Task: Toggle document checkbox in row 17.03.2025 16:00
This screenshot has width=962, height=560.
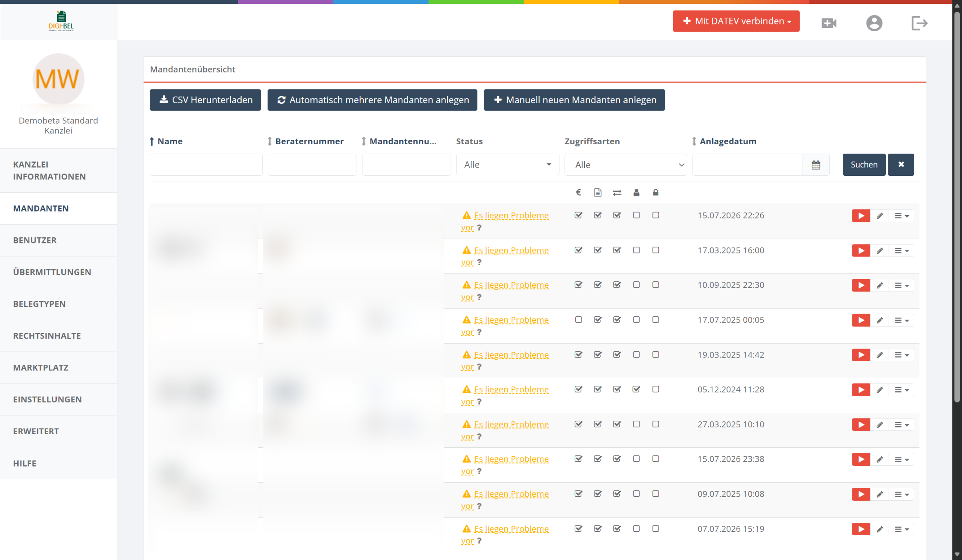Action: 598,250
